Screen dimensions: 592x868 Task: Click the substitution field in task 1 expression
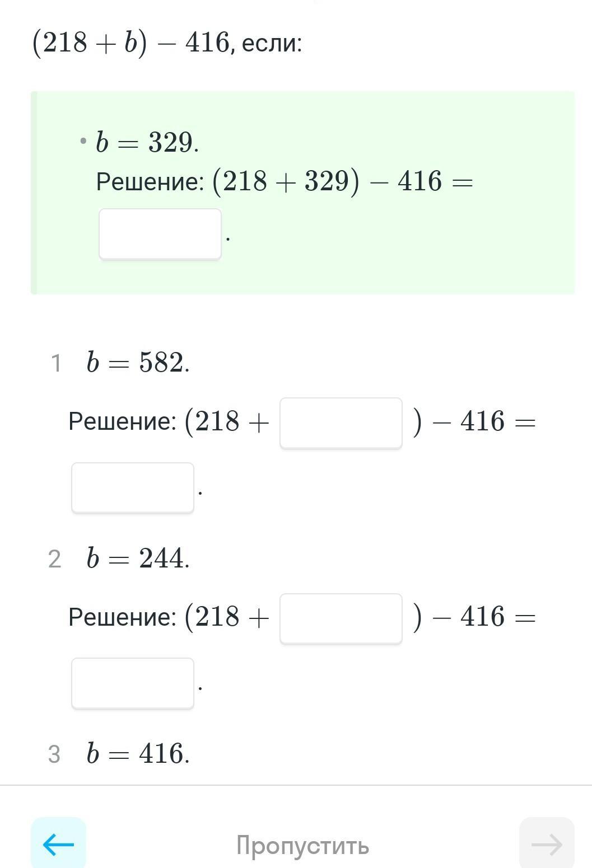(341, 423)
